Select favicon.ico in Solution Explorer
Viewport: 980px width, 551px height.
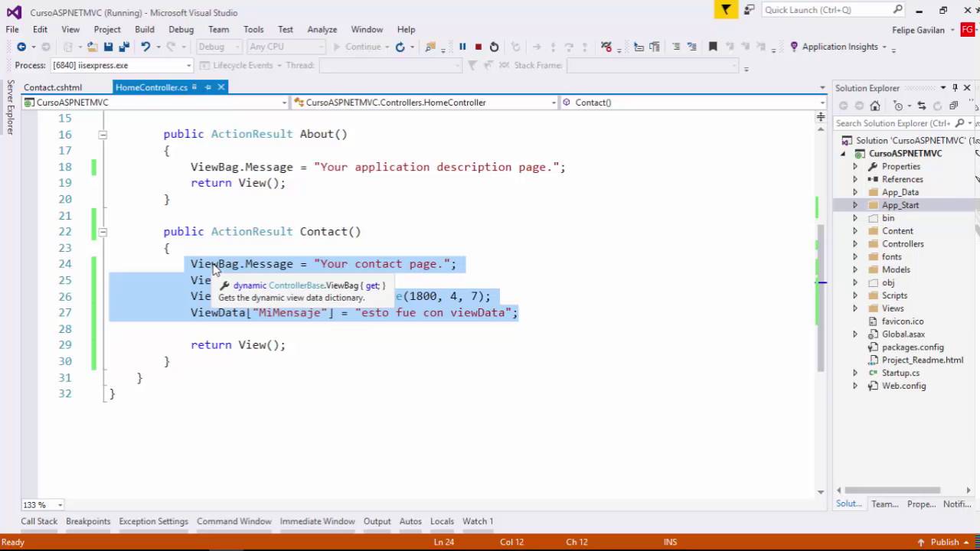(x=903, y=321)
